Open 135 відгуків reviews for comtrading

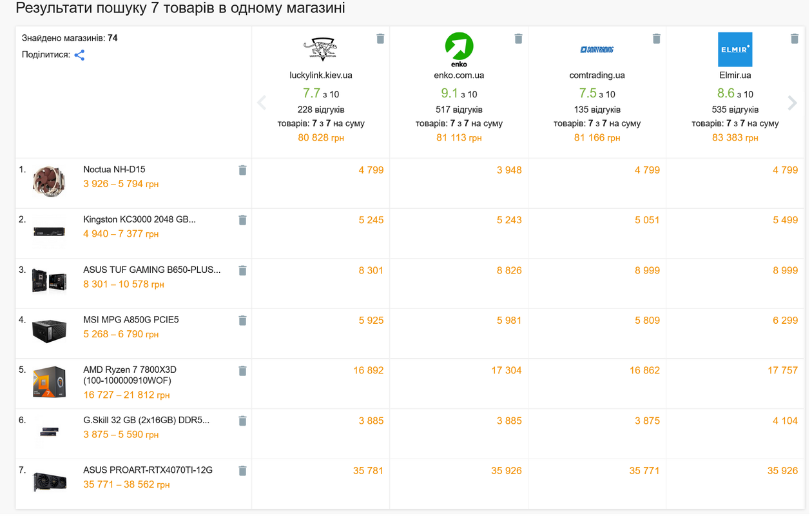point(597,110)
